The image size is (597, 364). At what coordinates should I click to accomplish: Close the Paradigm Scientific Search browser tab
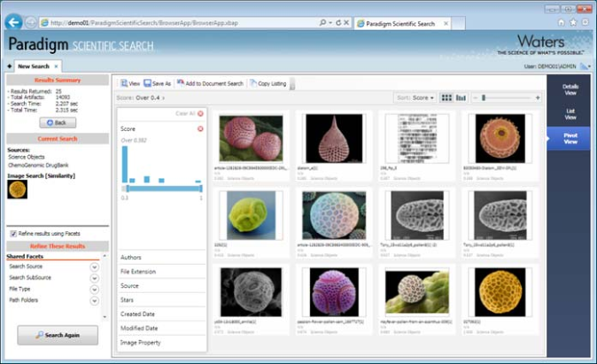(446, 24)
